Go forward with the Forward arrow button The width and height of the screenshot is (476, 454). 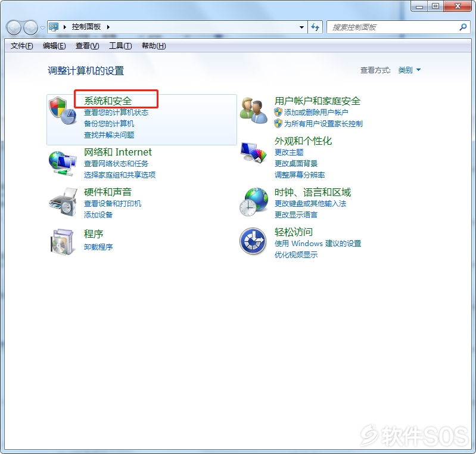30,27
